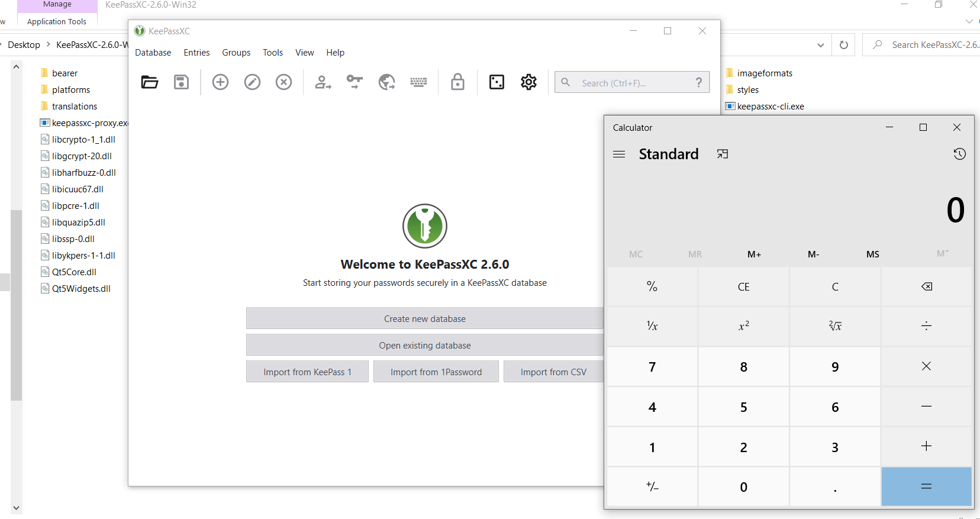
Task: Toggle Calculator keep on top icon
Action: [723, 154]
